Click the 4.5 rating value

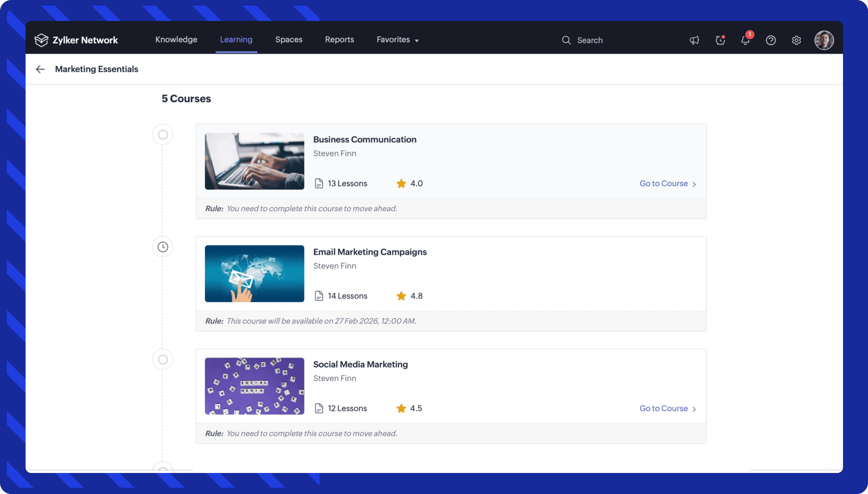point(416,408)
